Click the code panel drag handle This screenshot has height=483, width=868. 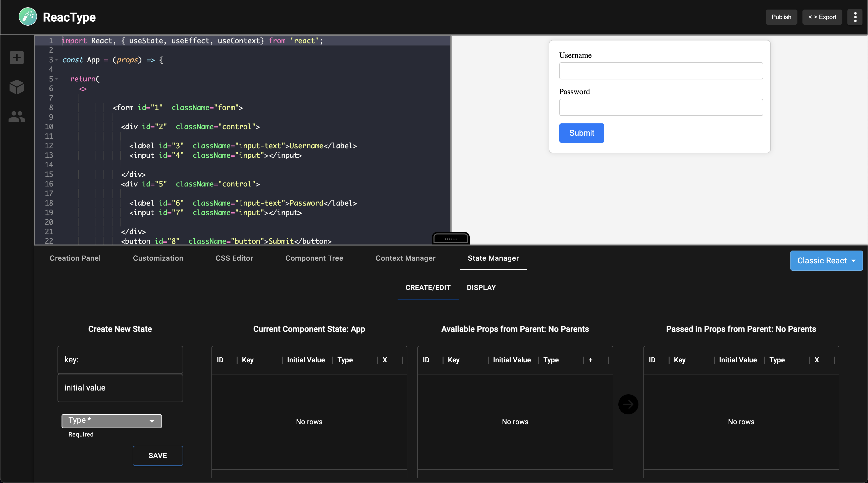pyautogui.click(x=451, y=239)
